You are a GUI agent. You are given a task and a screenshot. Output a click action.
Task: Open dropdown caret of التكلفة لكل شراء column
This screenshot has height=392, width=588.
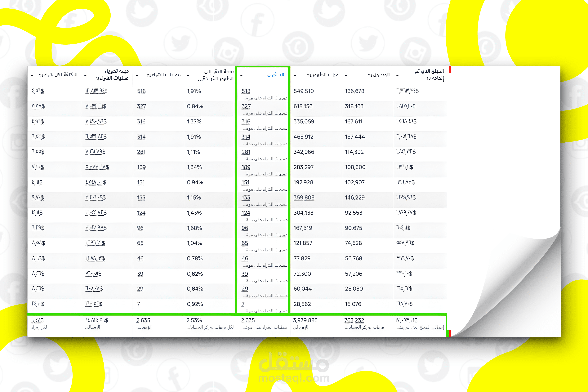tap(32, 75)
